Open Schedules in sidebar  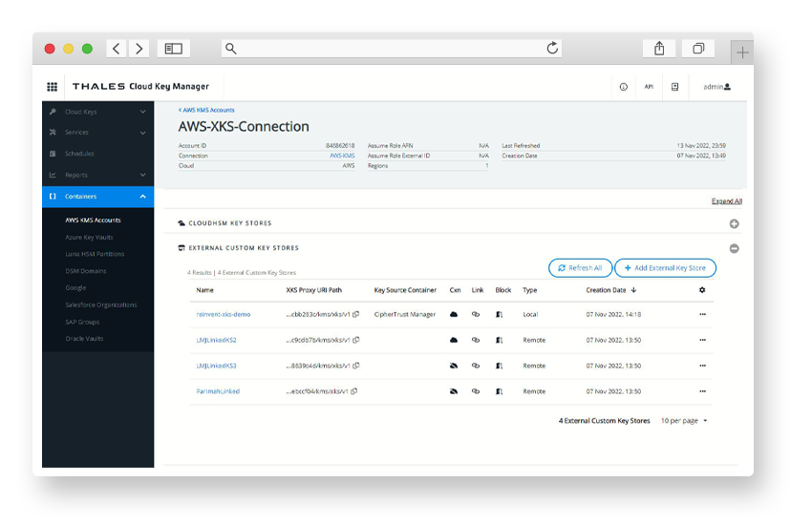[x=97, y=154]
